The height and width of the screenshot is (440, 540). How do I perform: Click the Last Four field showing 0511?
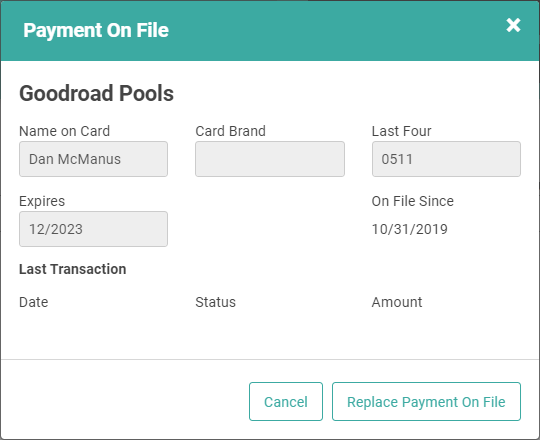[x=446, y=159]
